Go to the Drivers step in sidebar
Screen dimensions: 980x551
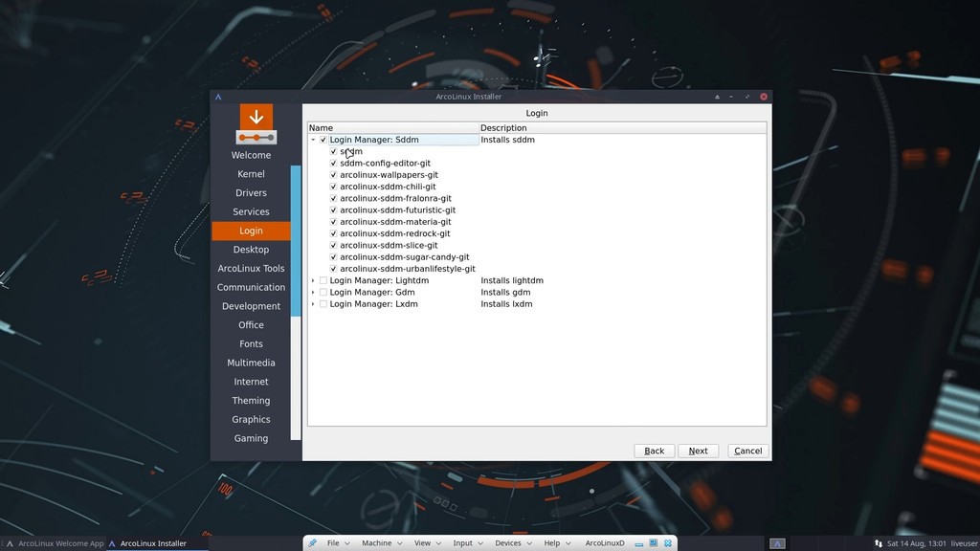[x=252, y=193]
